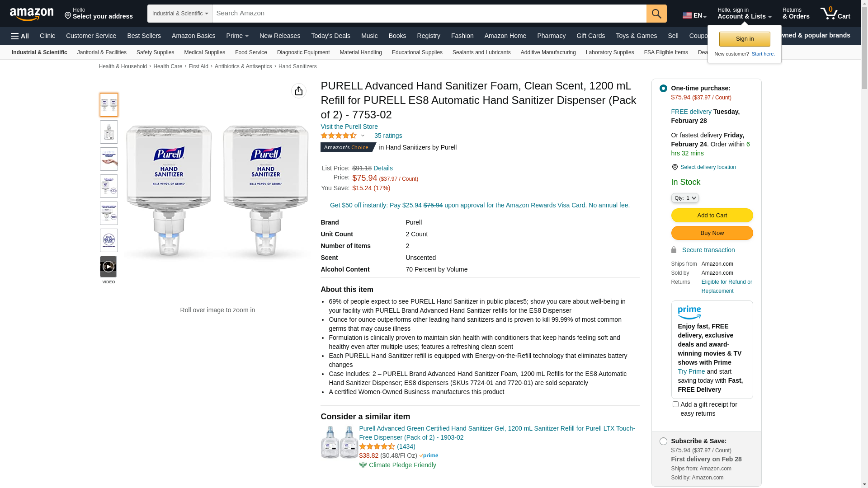Select One-time purchase radio option
This screenshot has width=868, height=488.
pos(663,89)
